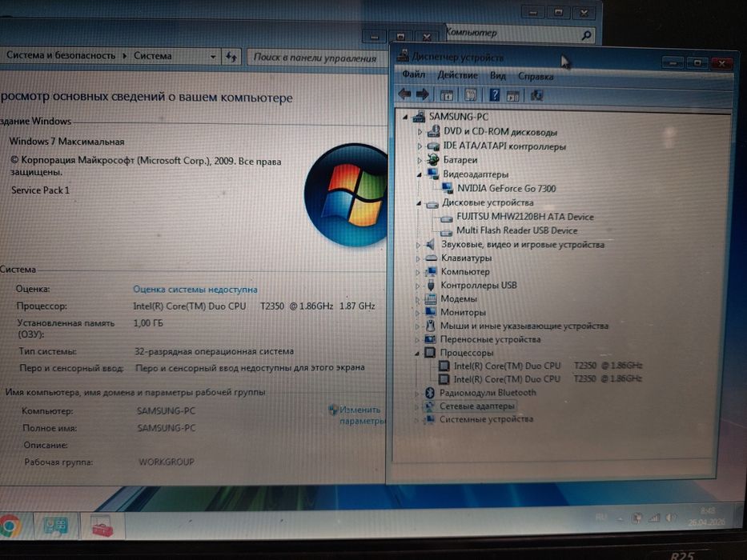Open the Вид menu
Viewport: 747px width, 560px height.
(498, 76)
